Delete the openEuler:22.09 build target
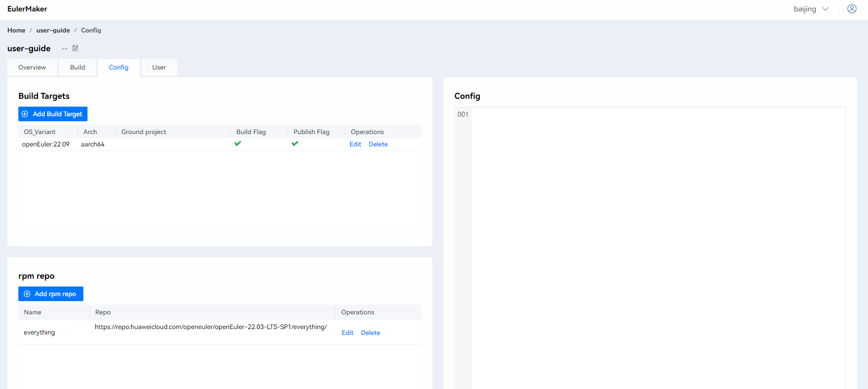Viewport: 868px width, 389px height. click(x=378, y=144)
